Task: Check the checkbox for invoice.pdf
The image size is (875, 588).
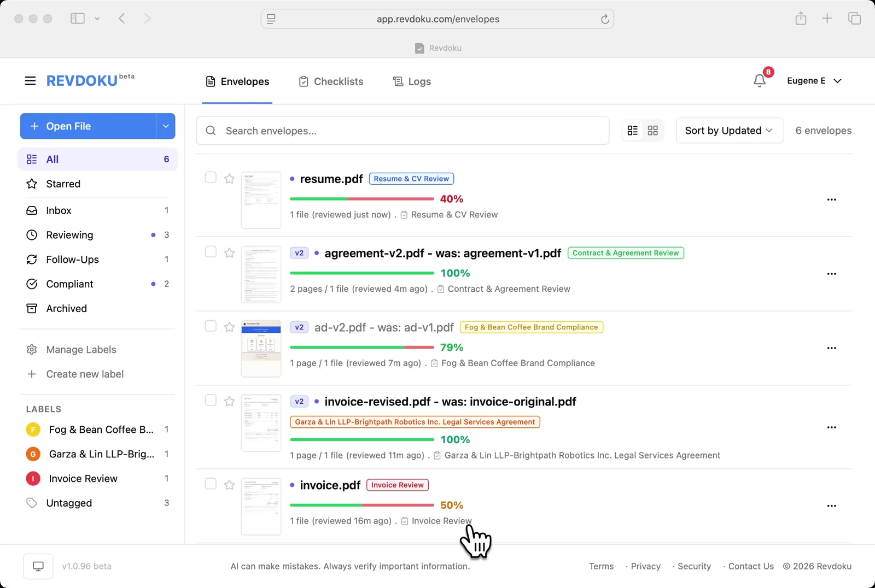Action: click(210, 484)
